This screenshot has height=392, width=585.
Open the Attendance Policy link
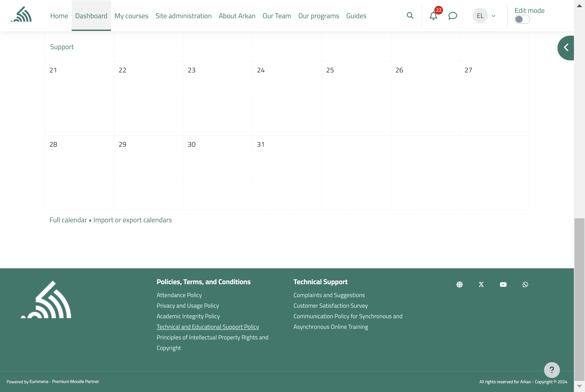[x=179, y=295]
